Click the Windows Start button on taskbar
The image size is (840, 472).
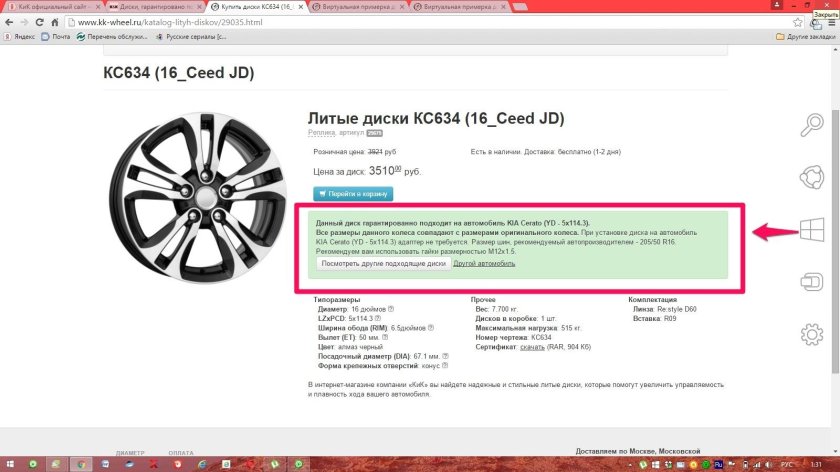coord(10,465)
